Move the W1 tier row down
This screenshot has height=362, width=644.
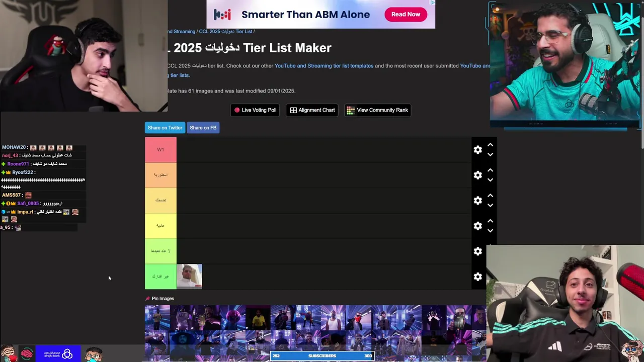tap(490, 154)
